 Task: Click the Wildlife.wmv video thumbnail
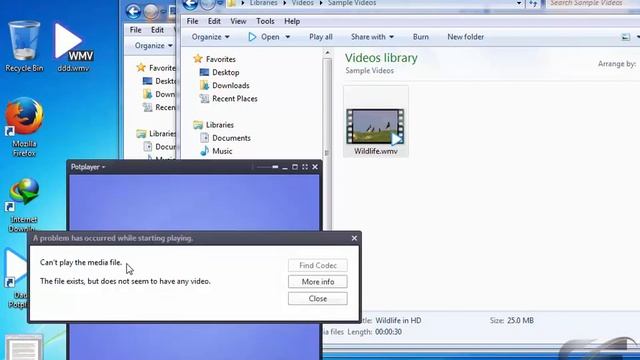coord(376,126)
